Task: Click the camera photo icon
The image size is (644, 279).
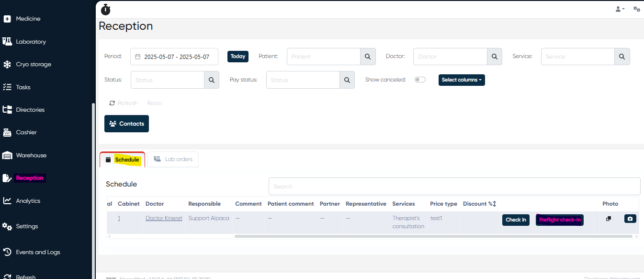Action: pyautogui.click(x=630, y=219)
